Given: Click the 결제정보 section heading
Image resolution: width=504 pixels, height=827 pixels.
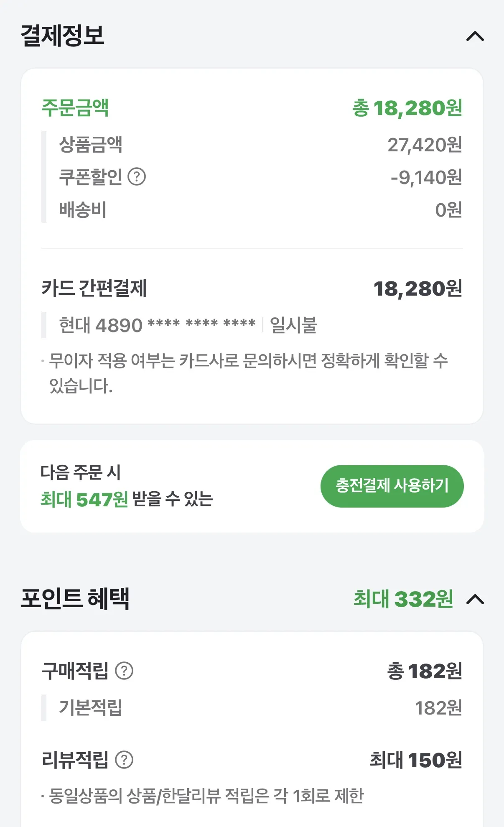Looking at the screenshot, I should [62, 36].
